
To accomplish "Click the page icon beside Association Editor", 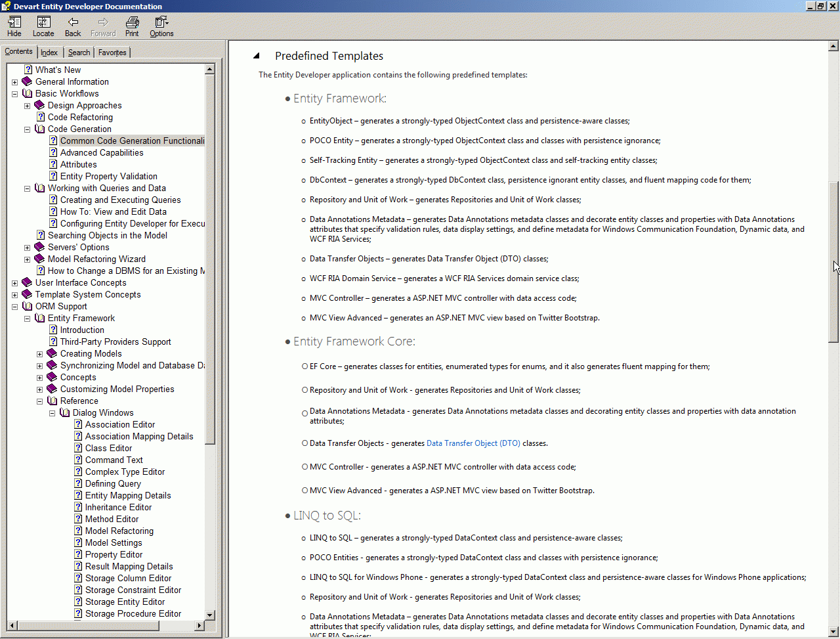I will 77,424.
